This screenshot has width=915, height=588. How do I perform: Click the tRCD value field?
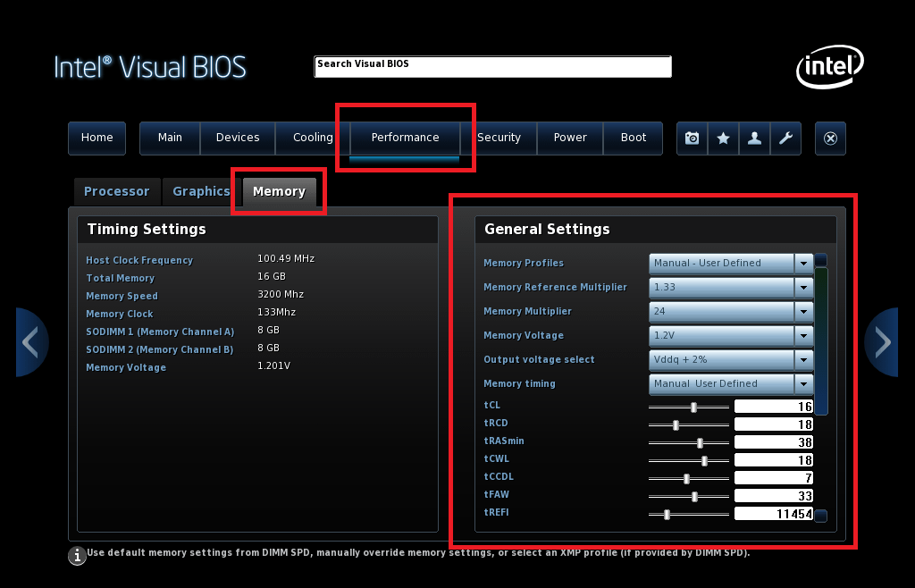click(x=774, y=424)
